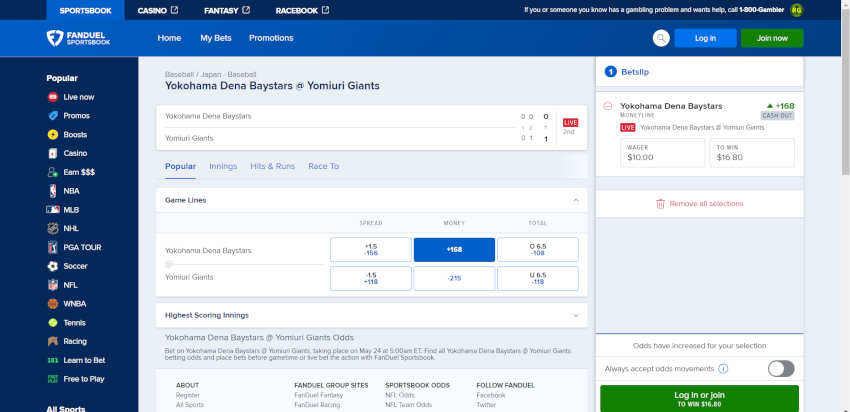The image size is (850, 412).
Task: Open Register footer link
Action: pyautogui.click(x=188, y=395)
